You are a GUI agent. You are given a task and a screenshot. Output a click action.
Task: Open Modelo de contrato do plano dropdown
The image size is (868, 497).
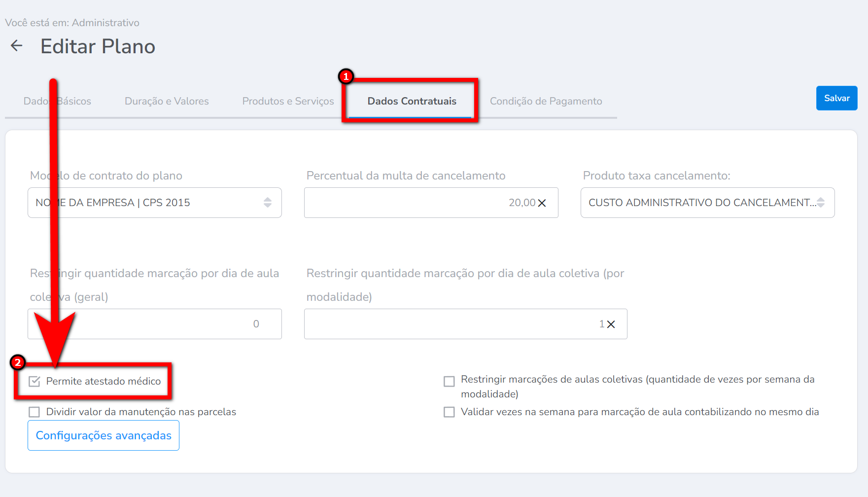(x=148, y=203)
